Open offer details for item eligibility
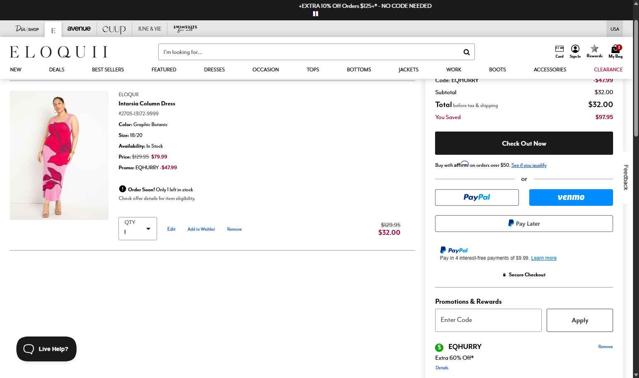Viewport: 639px width, 378px height. 156,198
